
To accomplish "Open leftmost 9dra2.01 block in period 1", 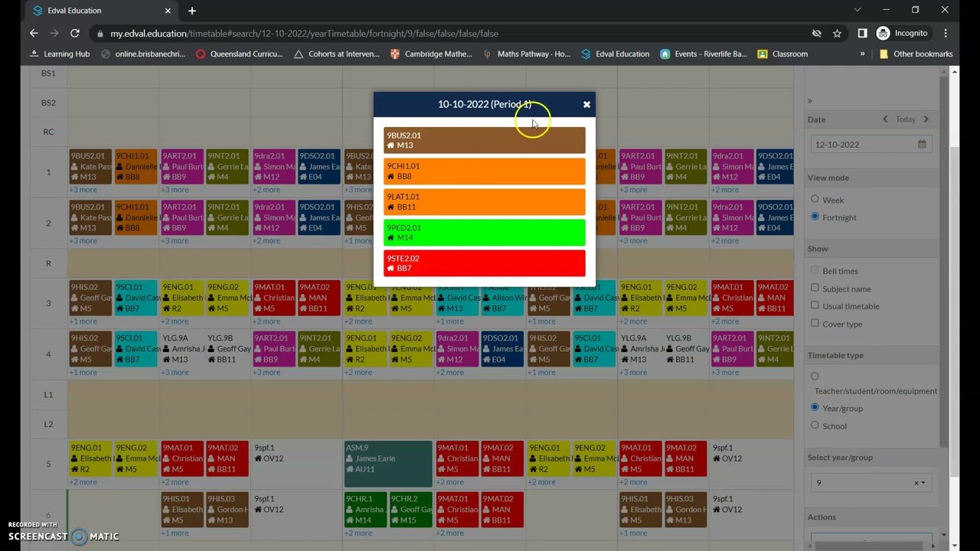I will (273, 166).
